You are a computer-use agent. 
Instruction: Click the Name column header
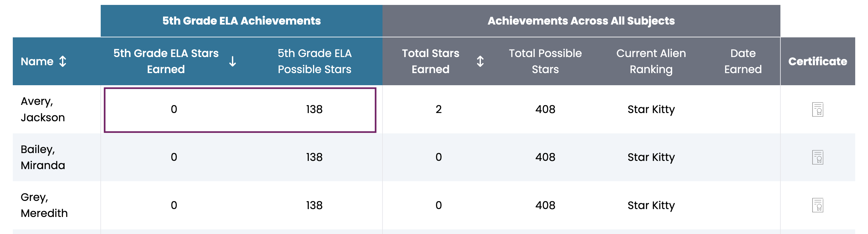coord(37,61)
